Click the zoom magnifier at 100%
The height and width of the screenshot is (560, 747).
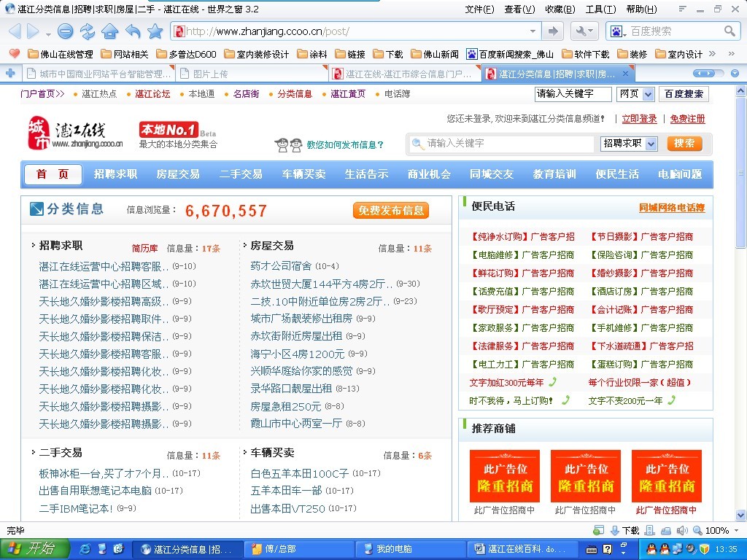(697, 531)
